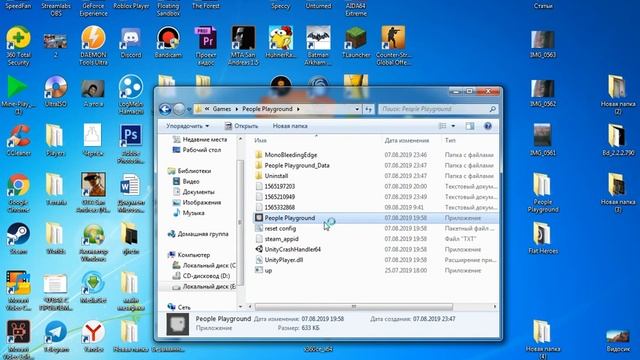
Task: Select the Premiere Pro project icon
Action: (206, 46)
